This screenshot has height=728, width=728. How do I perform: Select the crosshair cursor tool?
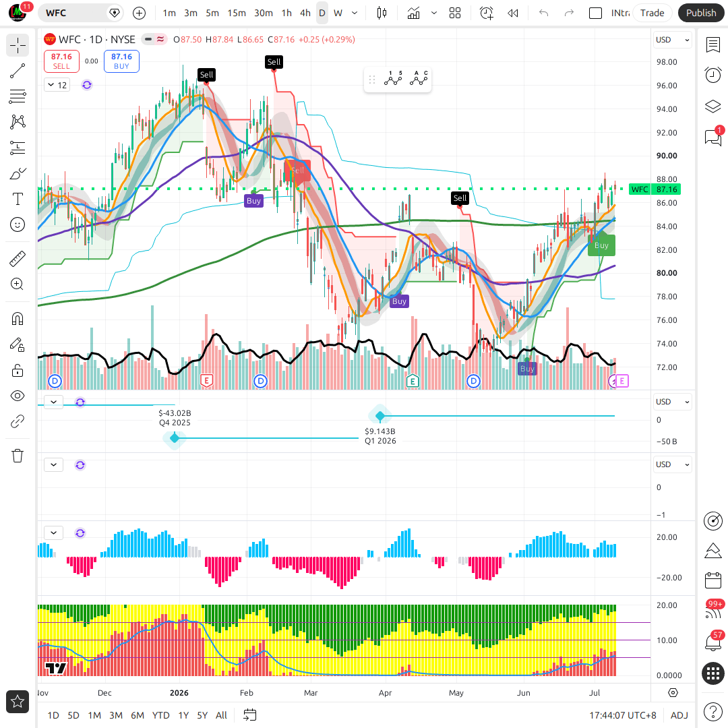click(18, 46)
